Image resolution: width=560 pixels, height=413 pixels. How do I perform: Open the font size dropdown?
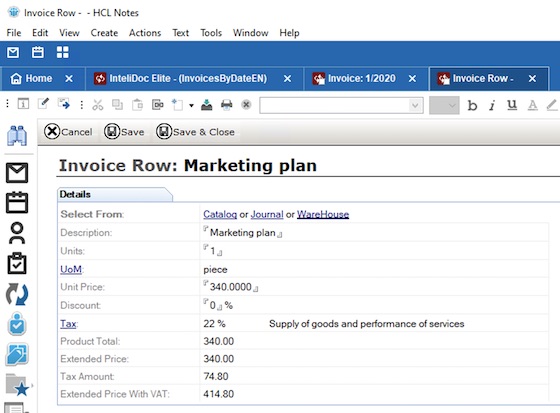pos(444,105)
